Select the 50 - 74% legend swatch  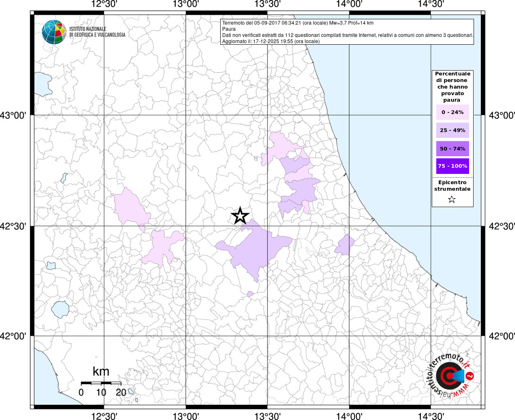point(453,149)
